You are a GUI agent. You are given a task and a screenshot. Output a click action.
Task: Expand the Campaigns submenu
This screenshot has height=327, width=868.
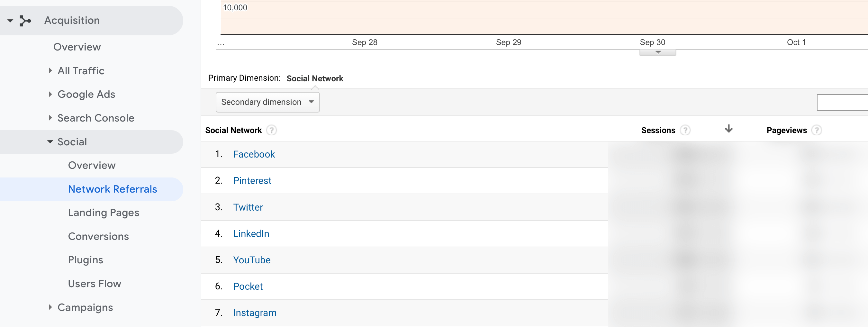(50, 307)
